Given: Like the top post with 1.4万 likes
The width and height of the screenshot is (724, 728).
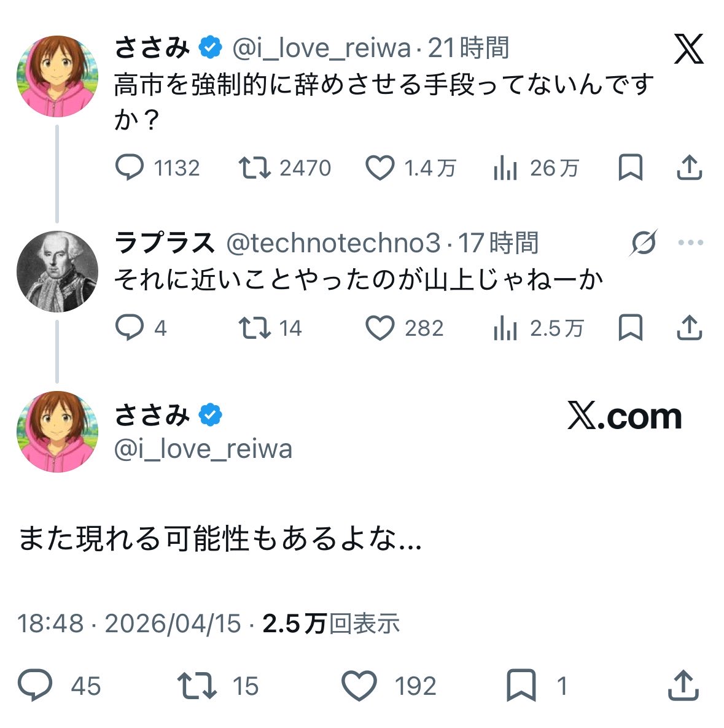Looking at the screenshot, I should (380, 168).
